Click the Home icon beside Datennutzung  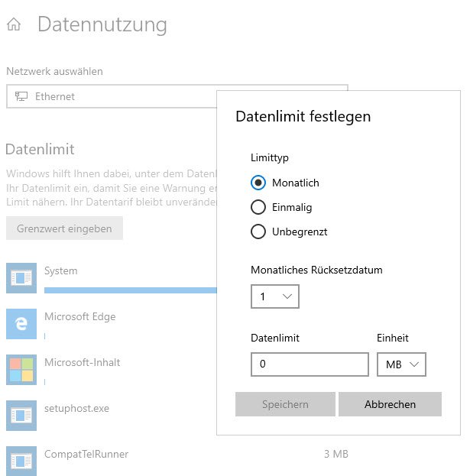14,24
